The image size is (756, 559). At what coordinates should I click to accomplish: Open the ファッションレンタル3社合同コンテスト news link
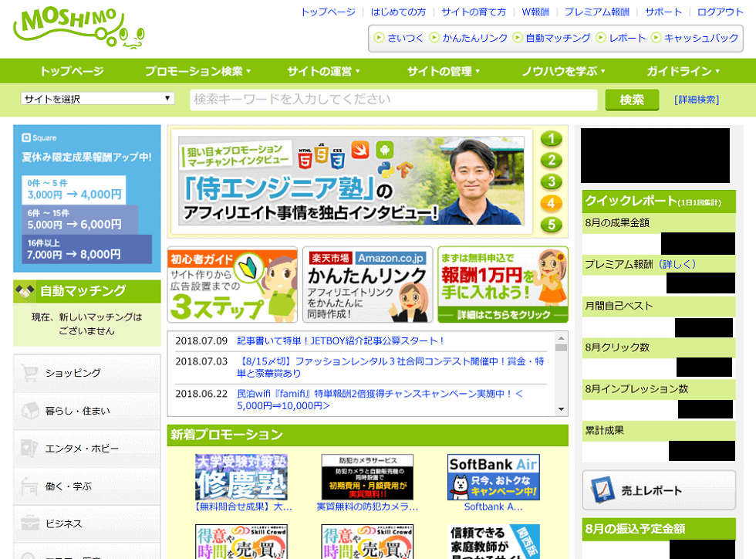tap(390, 368)
